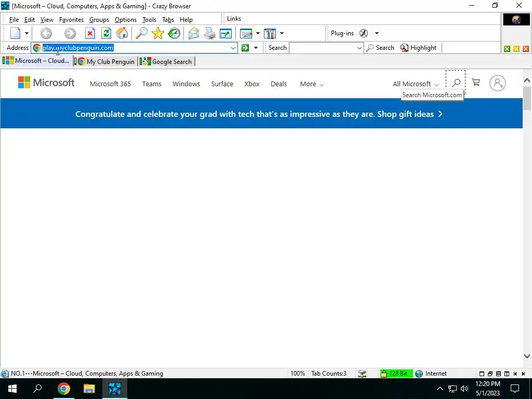Image resolution: width=532 pixels, height=399 pixels.
Task: Click the green Go arrow beside the address bar
Action: 245,48
